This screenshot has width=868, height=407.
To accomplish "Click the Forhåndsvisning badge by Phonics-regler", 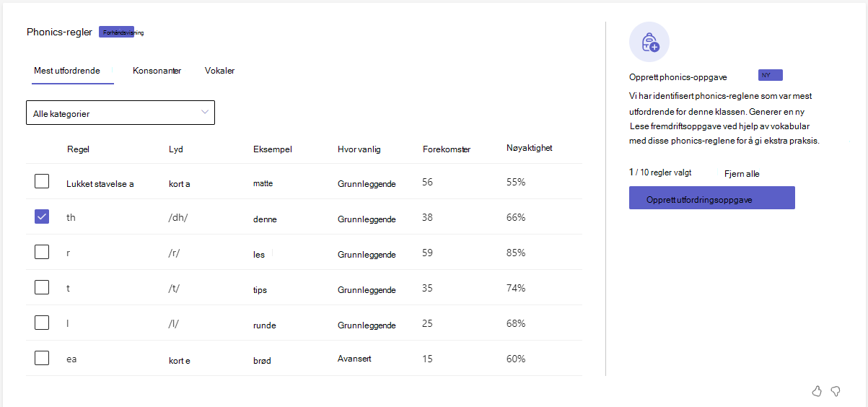I will [x=117, y=32].
